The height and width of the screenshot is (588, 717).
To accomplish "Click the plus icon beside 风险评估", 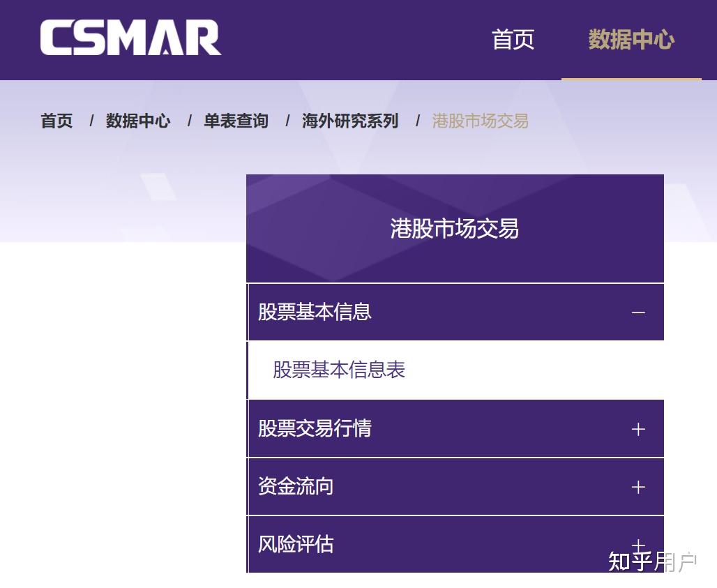I will (637, 545).
